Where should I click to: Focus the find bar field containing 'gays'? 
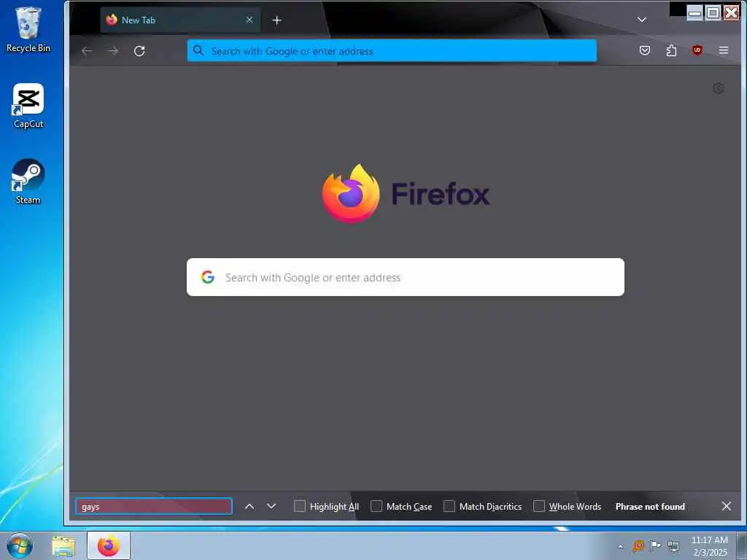(x=154, y=506)
